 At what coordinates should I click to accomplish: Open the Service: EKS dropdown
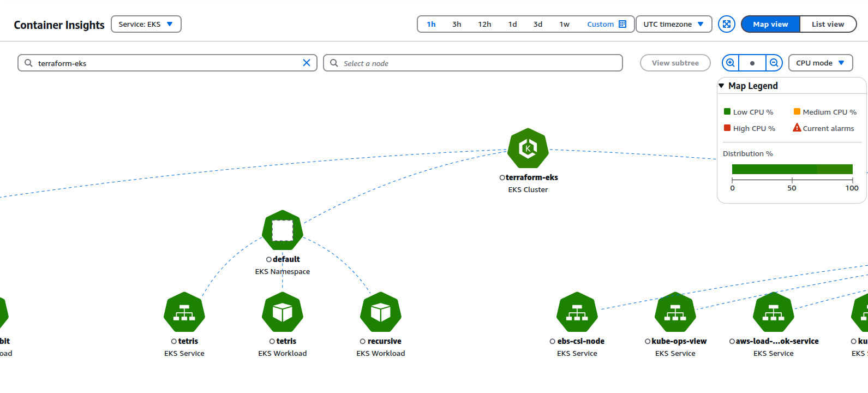(146, 24)
